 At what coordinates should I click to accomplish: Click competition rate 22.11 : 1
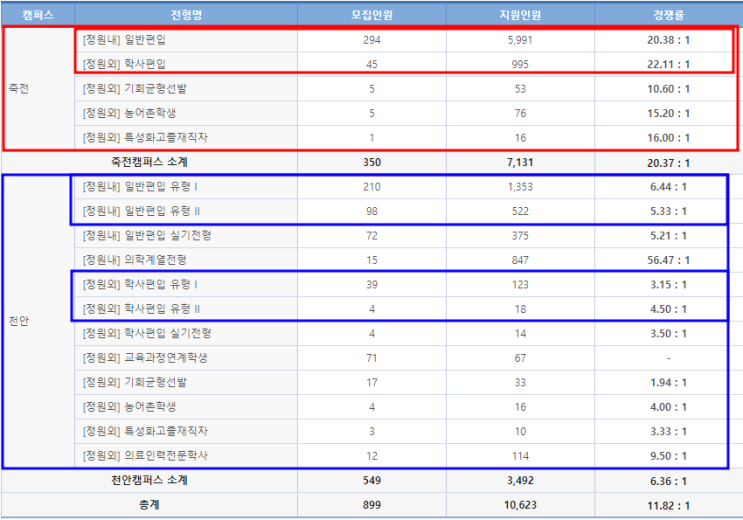point(668,64)
